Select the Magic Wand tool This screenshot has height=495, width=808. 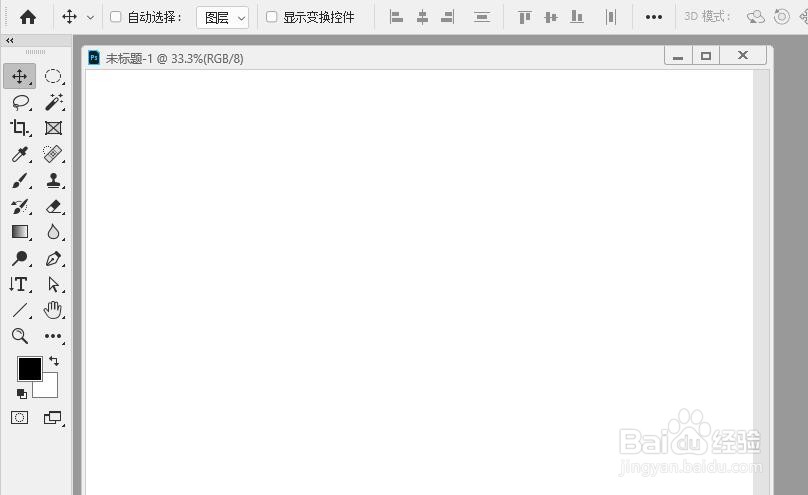53,103
